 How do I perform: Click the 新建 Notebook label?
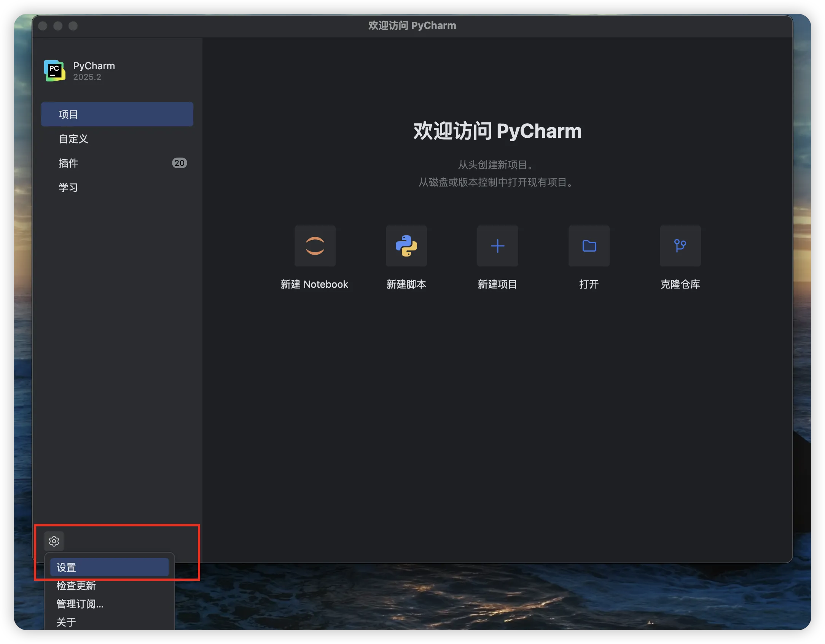[x=314, y=284]
